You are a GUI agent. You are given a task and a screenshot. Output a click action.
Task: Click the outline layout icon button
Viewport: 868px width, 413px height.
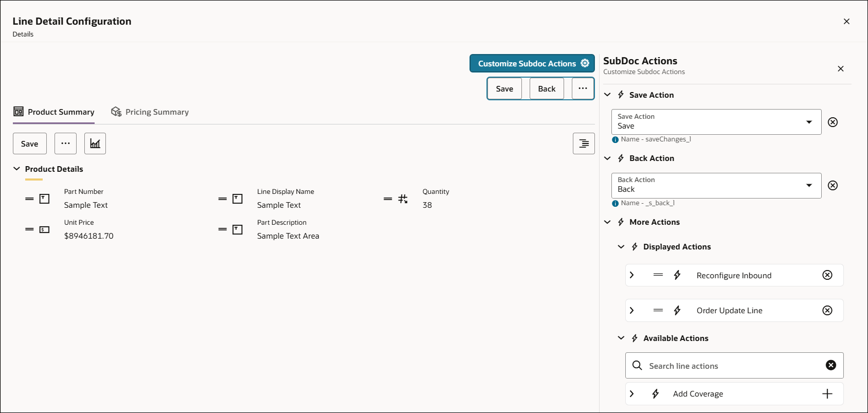(584, 143)
